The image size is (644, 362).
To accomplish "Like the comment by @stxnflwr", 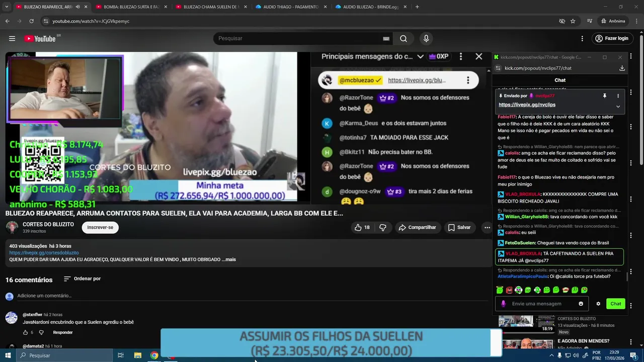I will [x=25, y=332].
